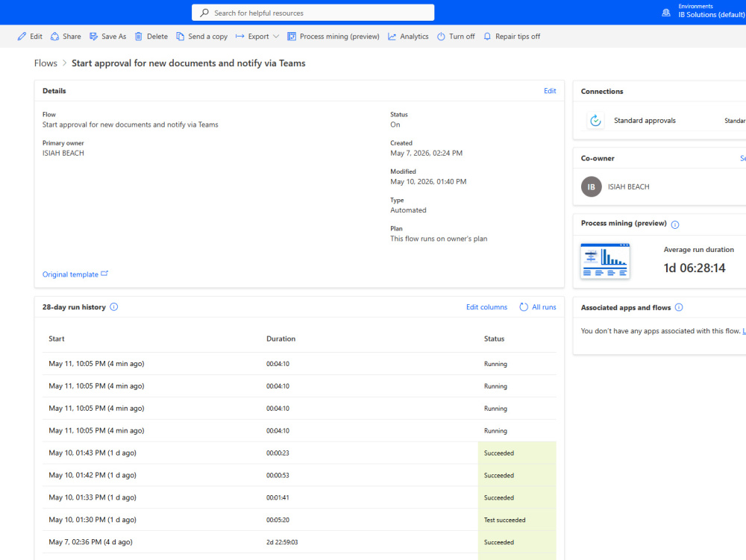Click the 00:05:20 duration value
Screen dimensions: 746x560
tap(278, 520)
